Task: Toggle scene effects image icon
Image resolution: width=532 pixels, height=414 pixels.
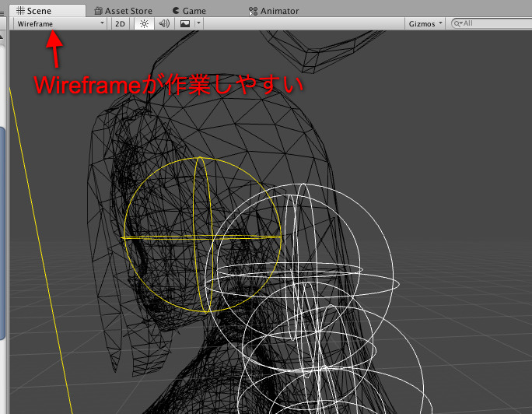Action: pos(185,24)
